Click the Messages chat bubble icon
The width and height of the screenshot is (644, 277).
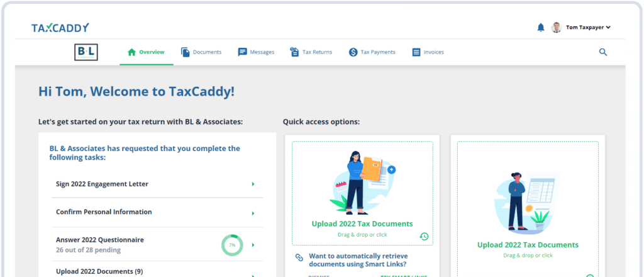click(242, 52)
